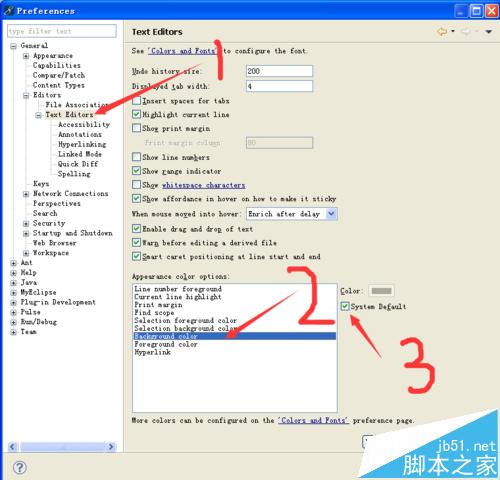Click the forward navigation arrow icon
The image size is (500, 480).
pyautogui.click(x=466, y=32)
